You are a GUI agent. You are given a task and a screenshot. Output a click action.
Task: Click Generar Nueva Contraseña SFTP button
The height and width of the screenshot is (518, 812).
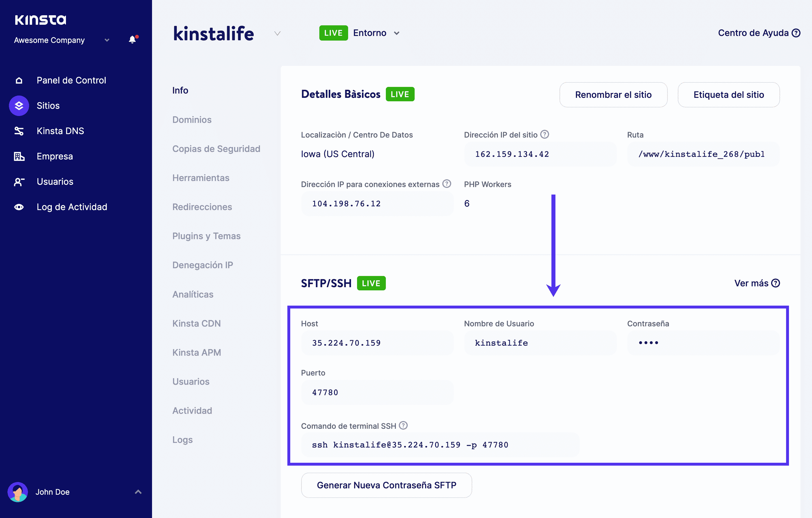(386, 485)
